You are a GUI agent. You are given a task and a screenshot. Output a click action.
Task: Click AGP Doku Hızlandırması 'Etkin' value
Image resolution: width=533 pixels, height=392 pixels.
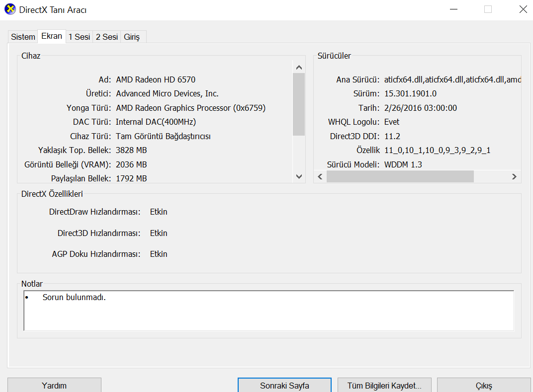click(x=159, y=254)
